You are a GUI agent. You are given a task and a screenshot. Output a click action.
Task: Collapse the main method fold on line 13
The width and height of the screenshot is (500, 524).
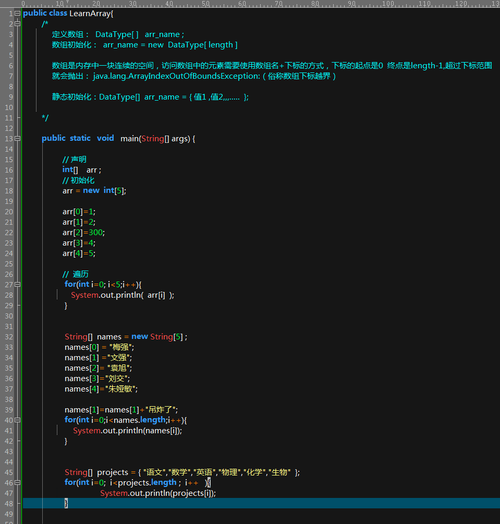[x=17, y=138]
